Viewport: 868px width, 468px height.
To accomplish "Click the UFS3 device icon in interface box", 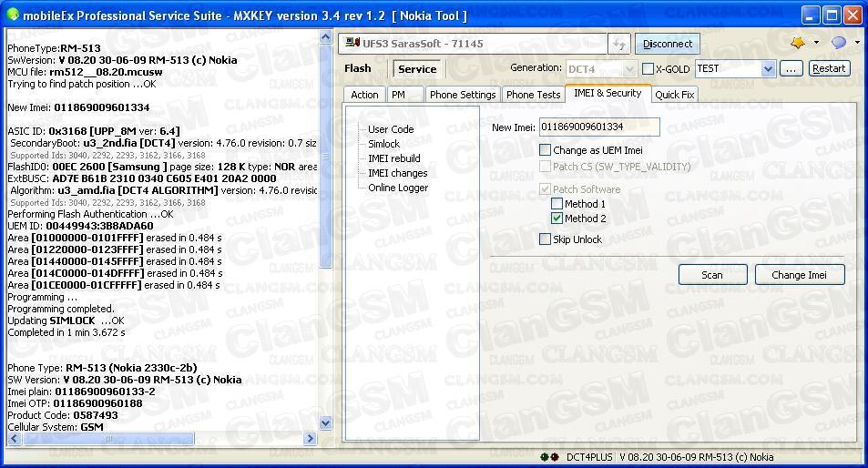I will 352,43.
